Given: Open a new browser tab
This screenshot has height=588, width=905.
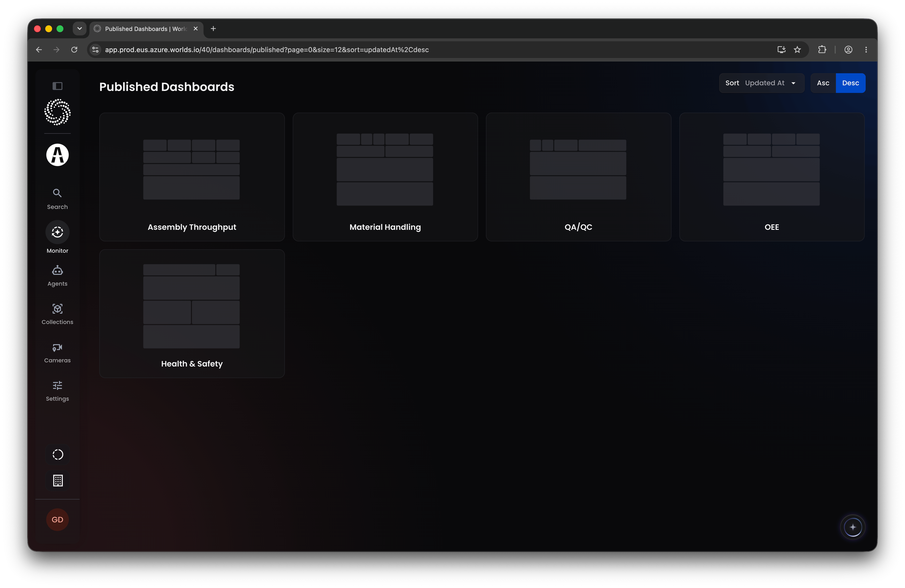Looking at the screenshot, I should 213,29.
